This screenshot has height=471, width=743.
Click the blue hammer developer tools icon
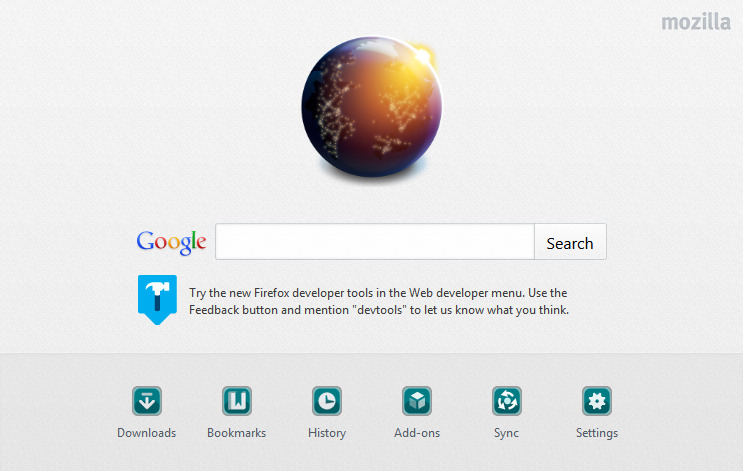pos(157,298)
